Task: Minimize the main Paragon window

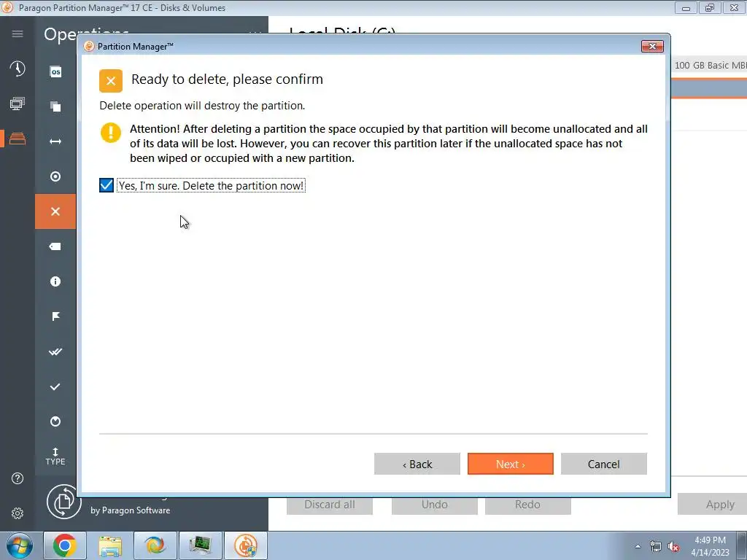Action: click(x=686, y=7)
